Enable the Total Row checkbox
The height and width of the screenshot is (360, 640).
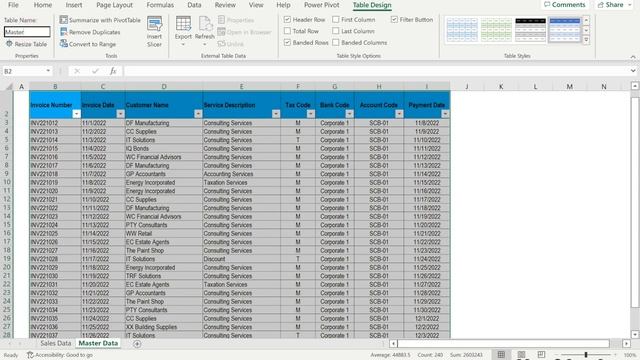[287, 31]
